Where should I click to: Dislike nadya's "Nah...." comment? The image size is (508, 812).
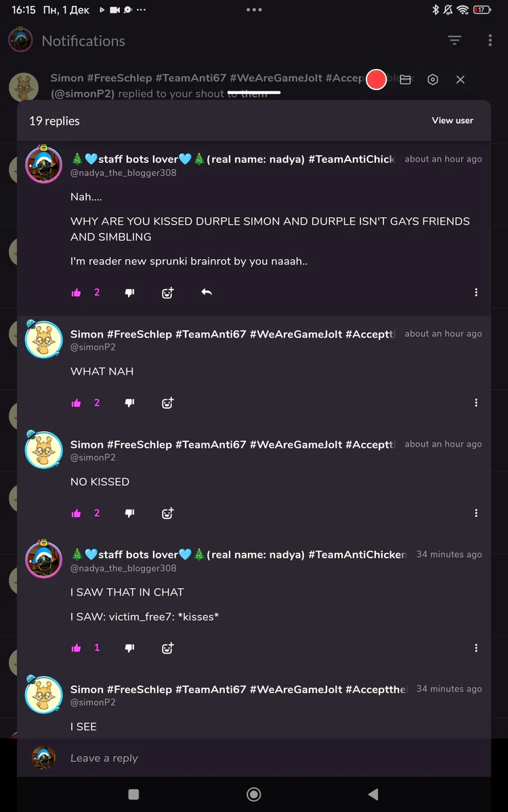pos(130,292)
